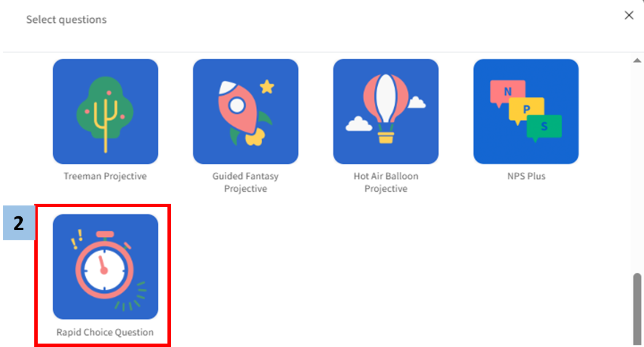The image size is (644, 347).
Task: Click the step number 2 badge
Action: point(19,223)
